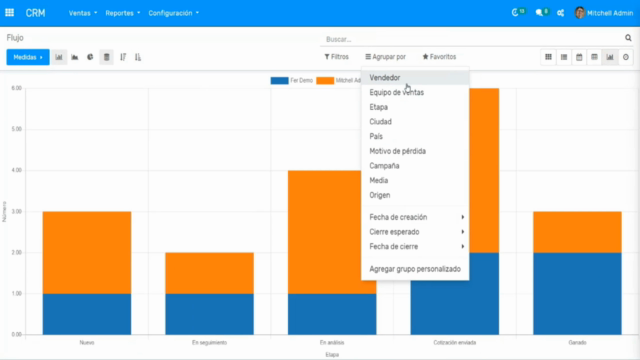640x360 pixels.
Task: Group by Origen
Action: pos(415,195)
